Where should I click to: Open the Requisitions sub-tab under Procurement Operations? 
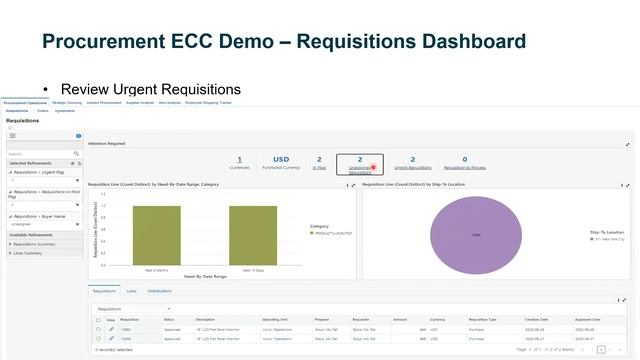coord(17,111)
